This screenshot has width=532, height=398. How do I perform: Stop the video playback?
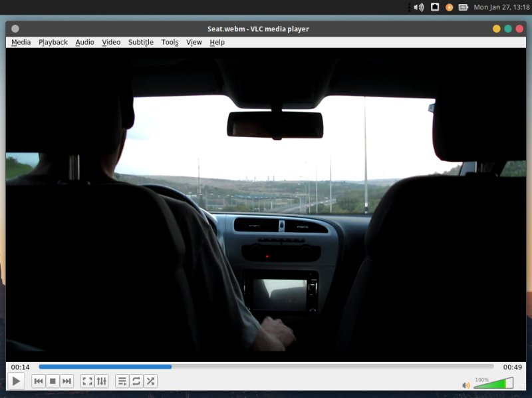tap(53, 381)
